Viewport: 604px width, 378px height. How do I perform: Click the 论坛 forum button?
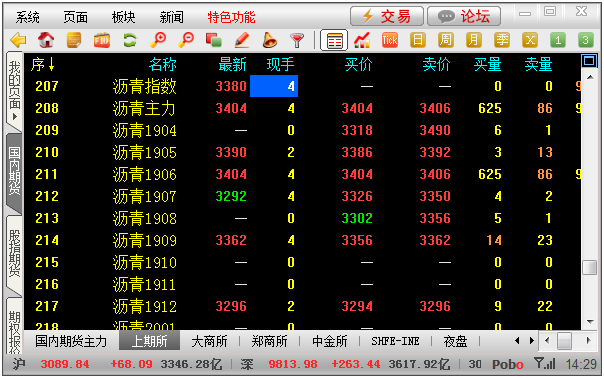pos(464,16)
